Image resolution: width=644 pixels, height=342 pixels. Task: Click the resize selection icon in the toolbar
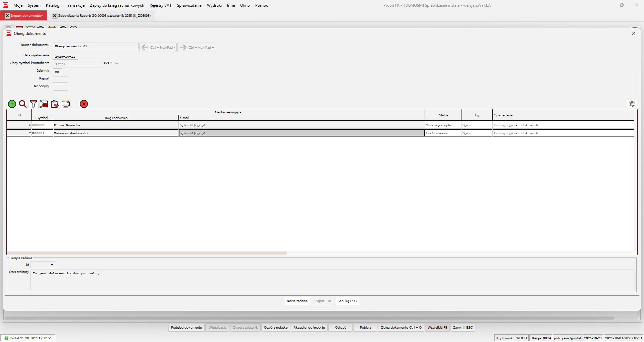pos(44,104)
